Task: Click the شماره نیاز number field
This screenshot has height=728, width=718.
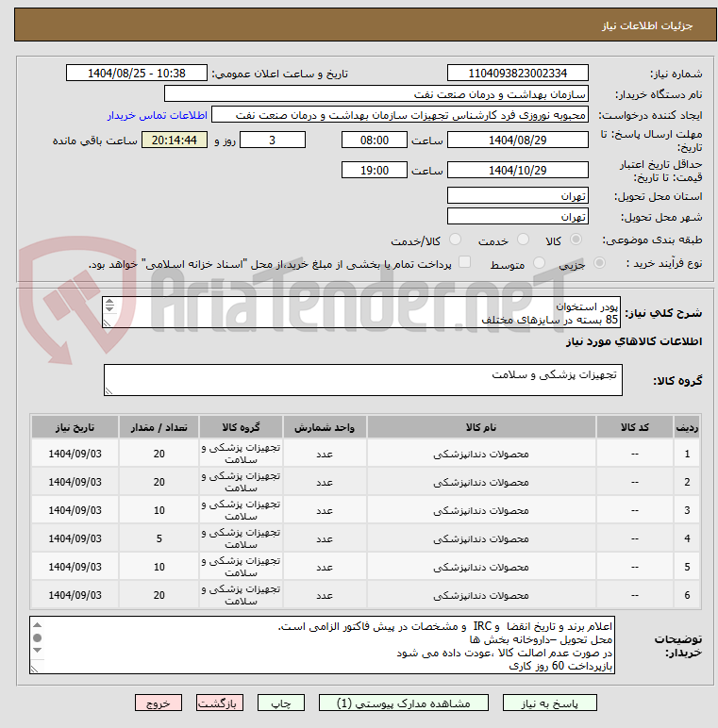Action: pyautogui.click(x=518, y=73)
